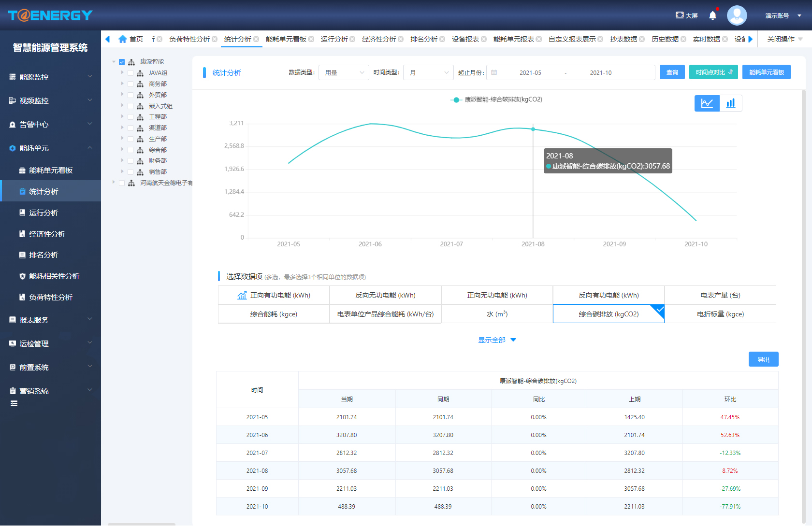Click the 首页 home icon
Screen dimensions: 812x526
click(123, 39)
